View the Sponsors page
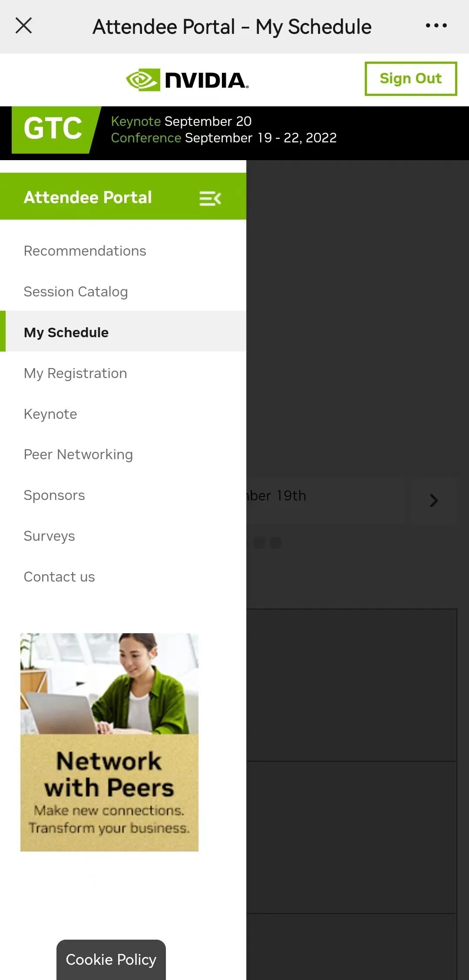469x980 pixels. [54, 495]
